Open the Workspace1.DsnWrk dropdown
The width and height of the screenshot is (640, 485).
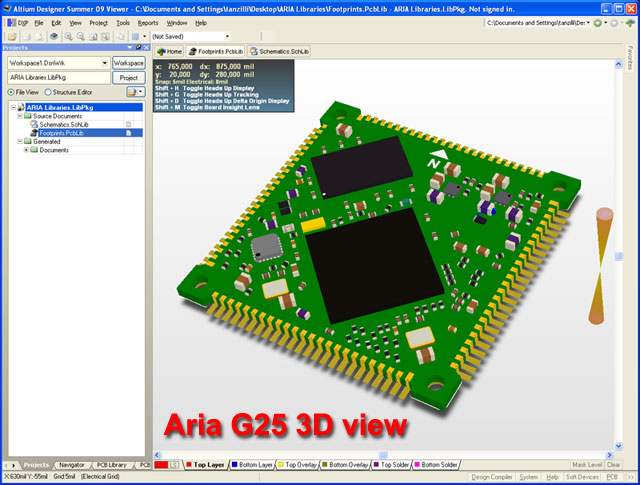point(105,63)
